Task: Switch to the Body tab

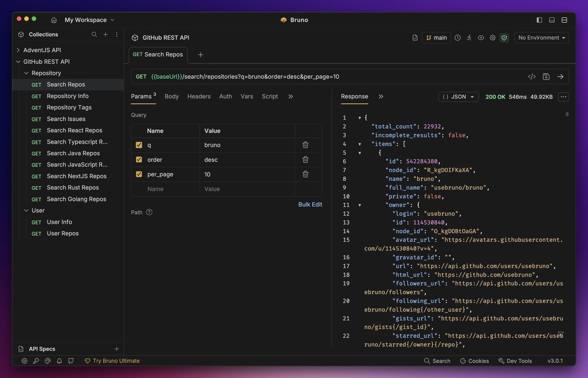Action: (171, 96)
